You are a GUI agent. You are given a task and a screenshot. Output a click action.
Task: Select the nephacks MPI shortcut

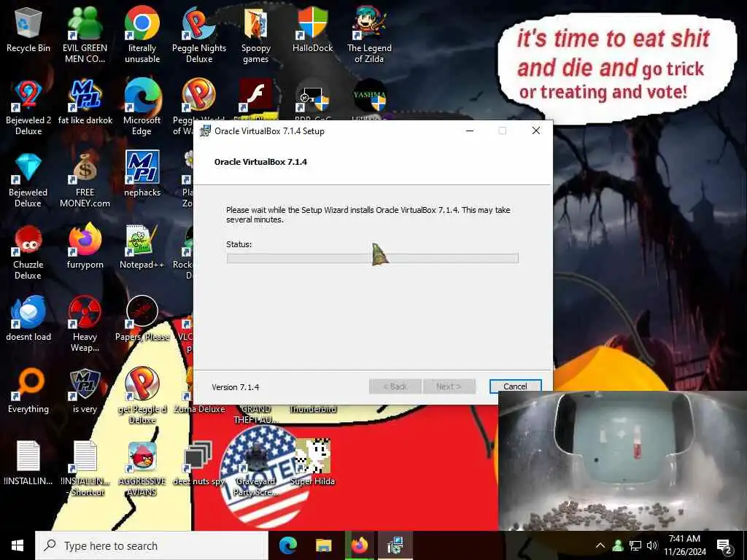[142, 174]
